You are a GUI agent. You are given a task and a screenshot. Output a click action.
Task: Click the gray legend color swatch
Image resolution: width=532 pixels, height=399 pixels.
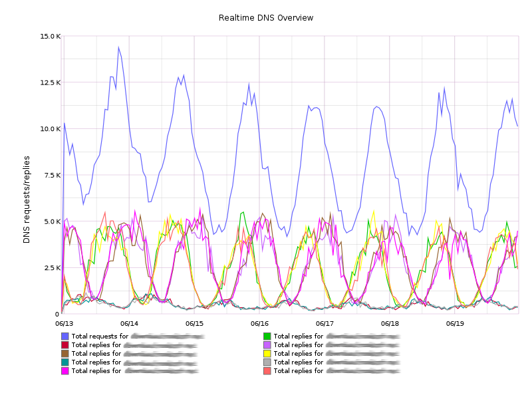coord(267,362)
